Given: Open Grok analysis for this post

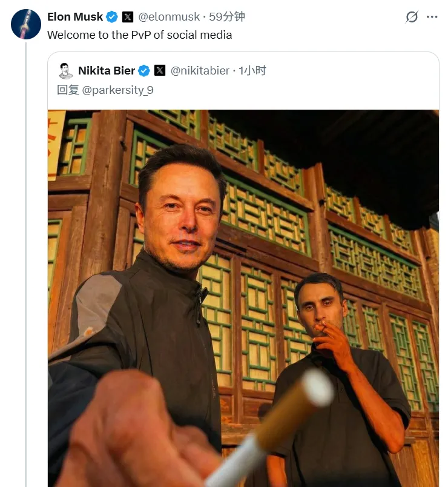Looking at the screenshot, I should pos(410,16).
